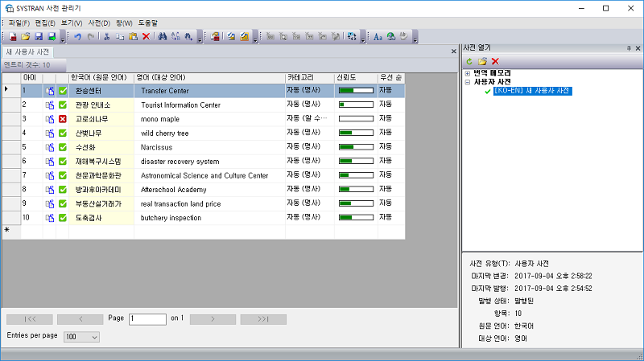Screen dimensions: 644x361
Task: Click empty confidence bar for mono maple row
Action: pyautogui.click(x=356, y=119)
